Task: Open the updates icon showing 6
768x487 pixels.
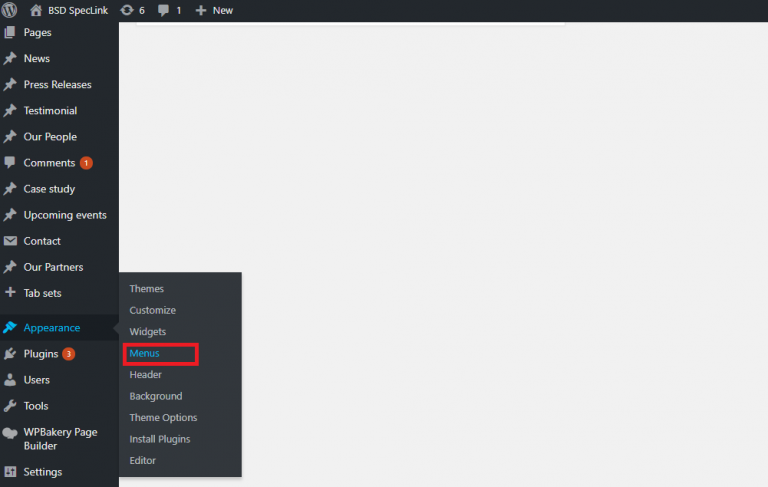Action: [x=127, y=10]
